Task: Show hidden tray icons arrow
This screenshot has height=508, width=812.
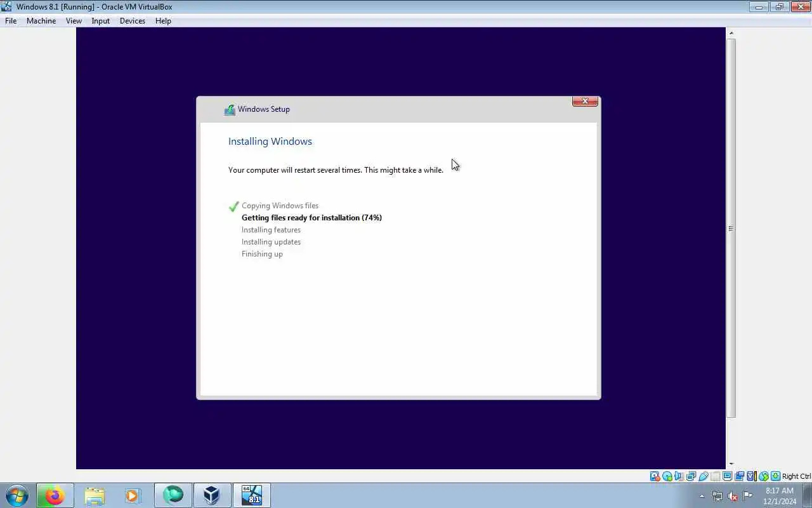Action: pyautogui.click(x=702, y=496)
